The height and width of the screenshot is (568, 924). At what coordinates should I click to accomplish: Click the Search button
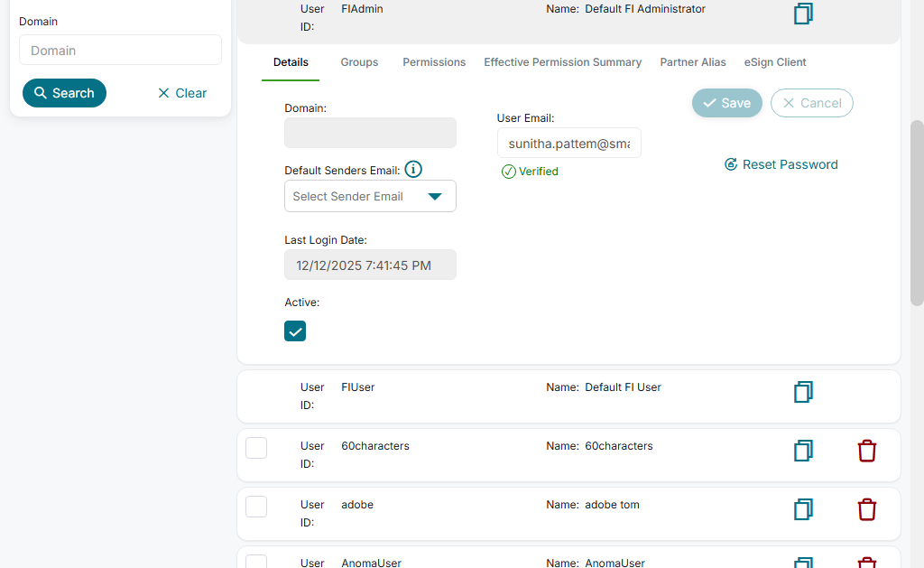coord(64,93)
